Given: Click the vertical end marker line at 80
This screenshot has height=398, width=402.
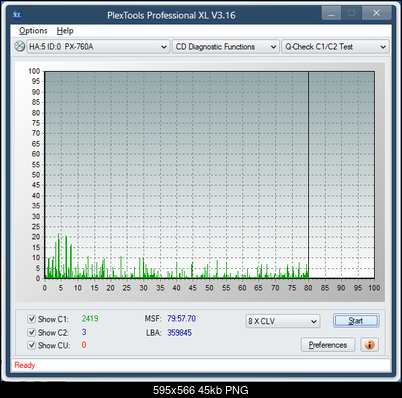Looking at the screenshot, I should 308,175.
